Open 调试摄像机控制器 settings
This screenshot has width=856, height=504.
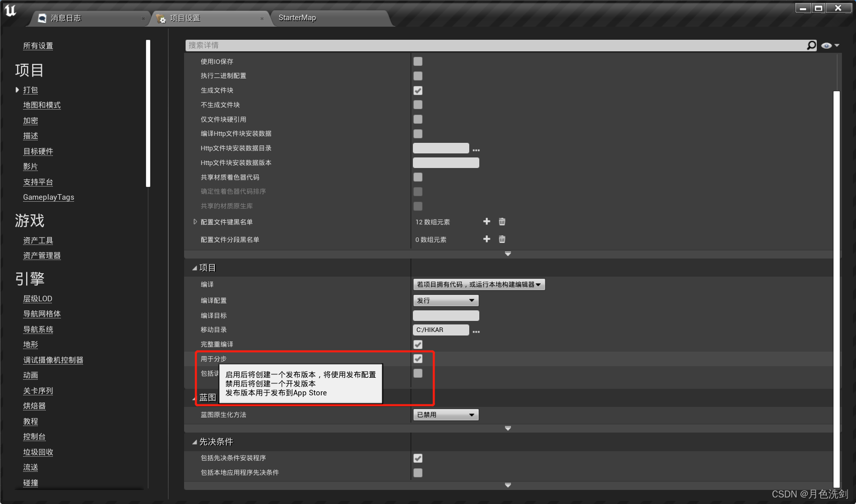point(53,360)
